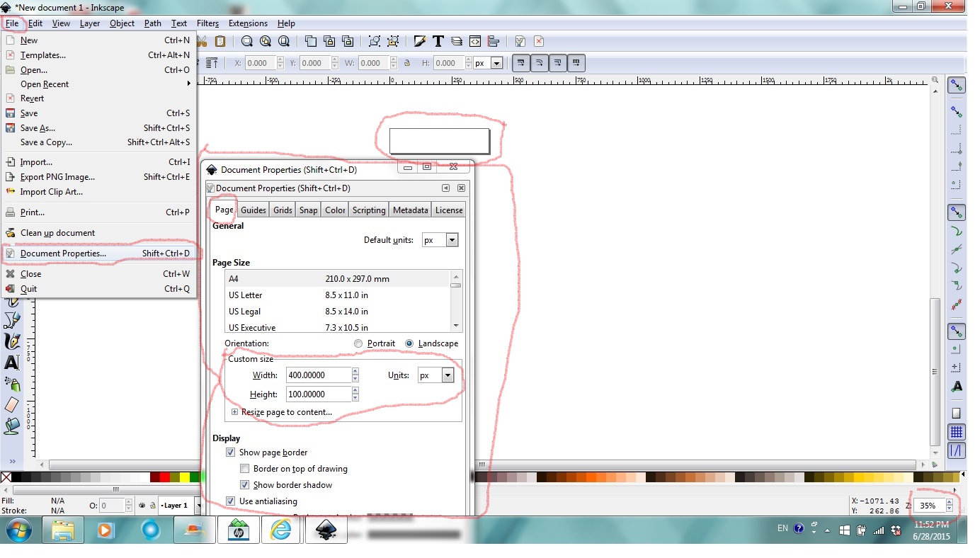980x558 pixels.
Task: Click Zoom to fit selection icon
Action: (246, 41)
